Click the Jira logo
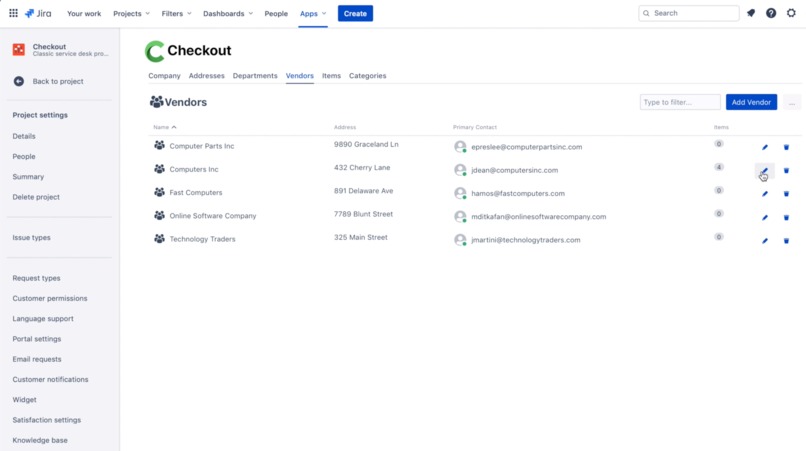The image size is (806, 451). click(38, 13)
